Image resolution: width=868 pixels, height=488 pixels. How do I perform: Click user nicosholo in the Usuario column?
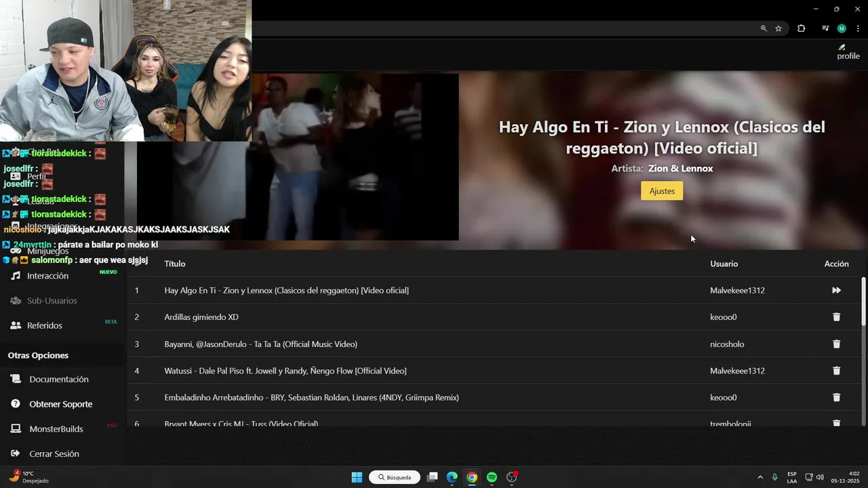(727, 344)
